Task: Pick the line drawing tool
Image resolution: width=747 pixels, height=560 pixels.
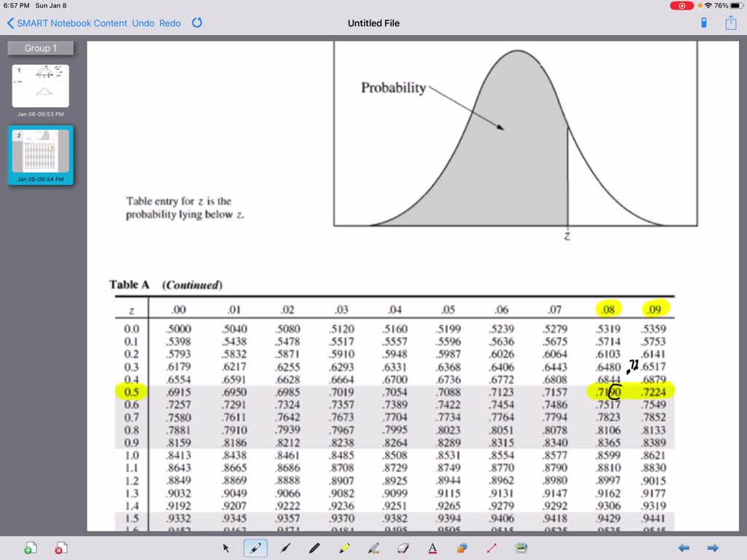Action: click(x=492, y=548)
